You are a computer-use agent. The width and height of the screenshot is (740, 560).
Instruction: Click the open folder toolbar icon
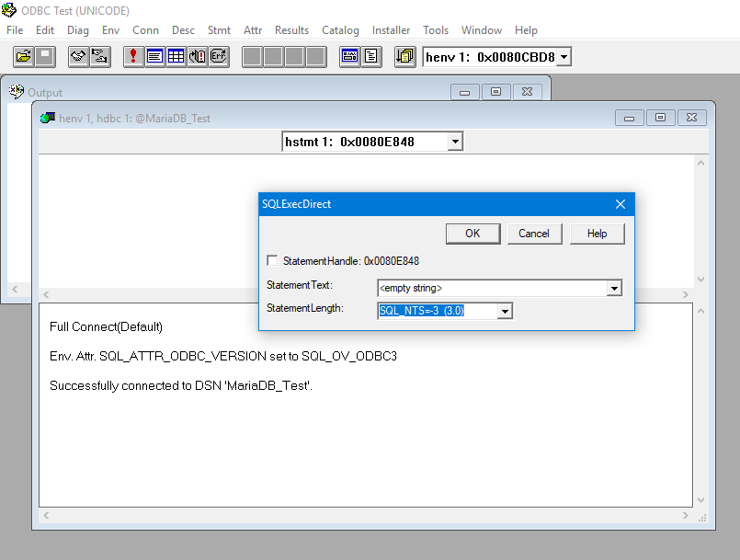24,57
